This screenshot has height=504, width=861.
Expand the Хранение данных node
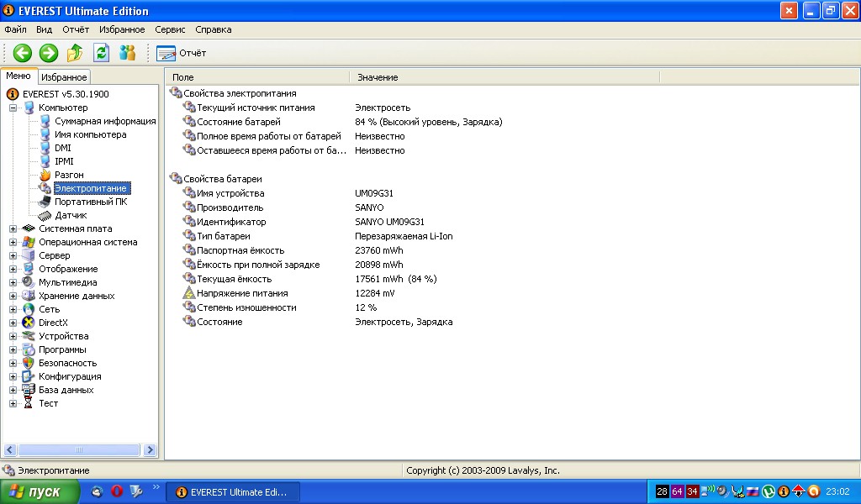click(13, 297)
